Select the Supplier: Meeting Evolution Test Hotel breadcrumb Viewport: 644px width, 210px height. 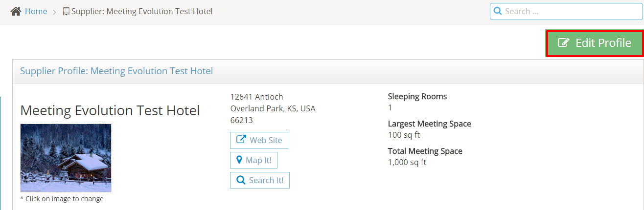coord(142,11)
